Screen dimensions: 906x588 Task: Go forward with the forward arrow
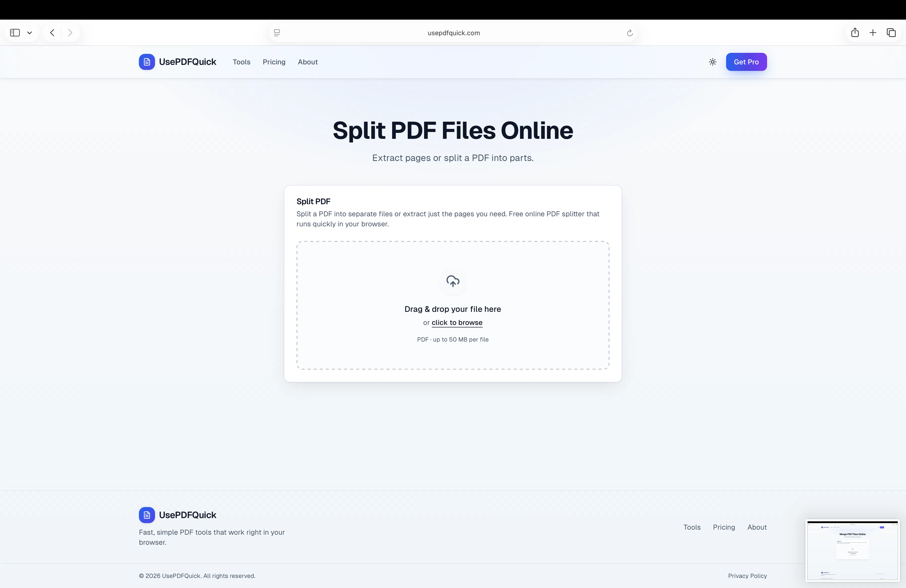pyautogui.click(x=70, y=33)
